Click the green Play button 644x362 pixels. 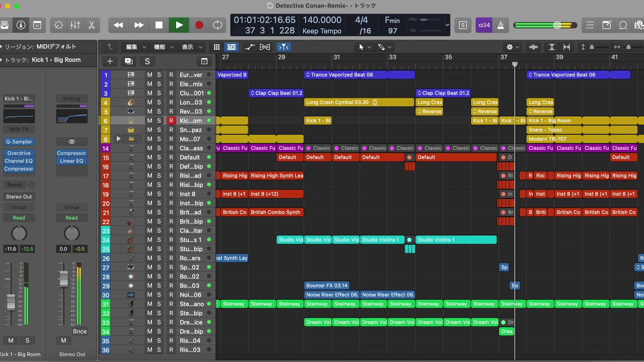[x=179, y=25]
